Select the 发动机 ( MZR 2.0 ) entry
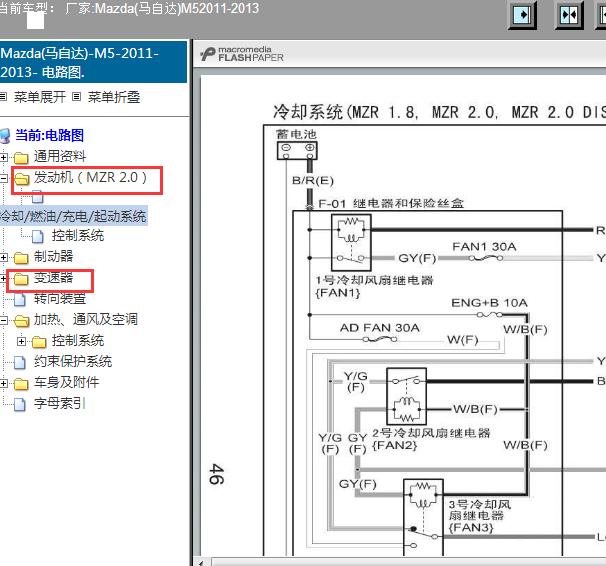 [x=90, y=177]
